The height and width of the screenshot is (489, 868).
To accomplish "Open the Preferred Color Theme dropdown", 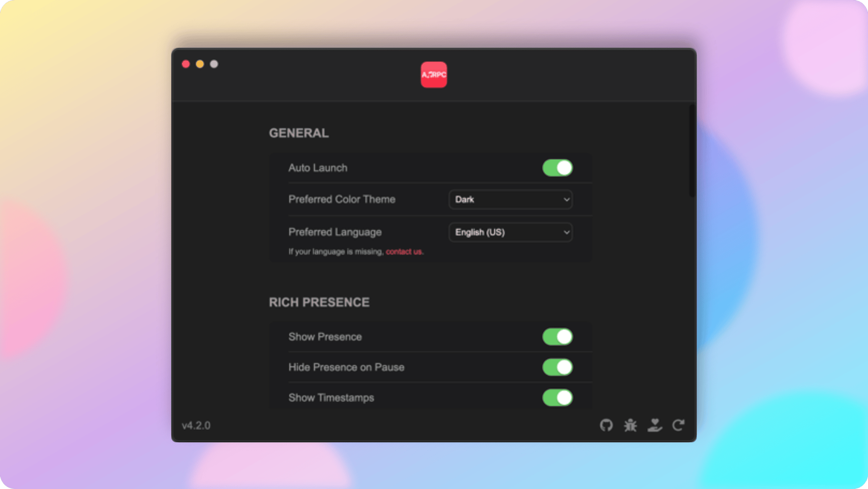I will (511, 199).
